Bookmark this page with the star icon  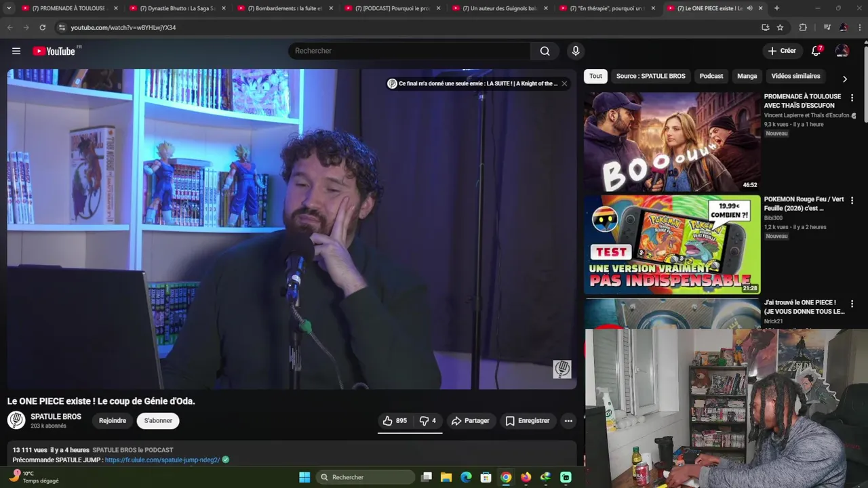coord(780,27)
